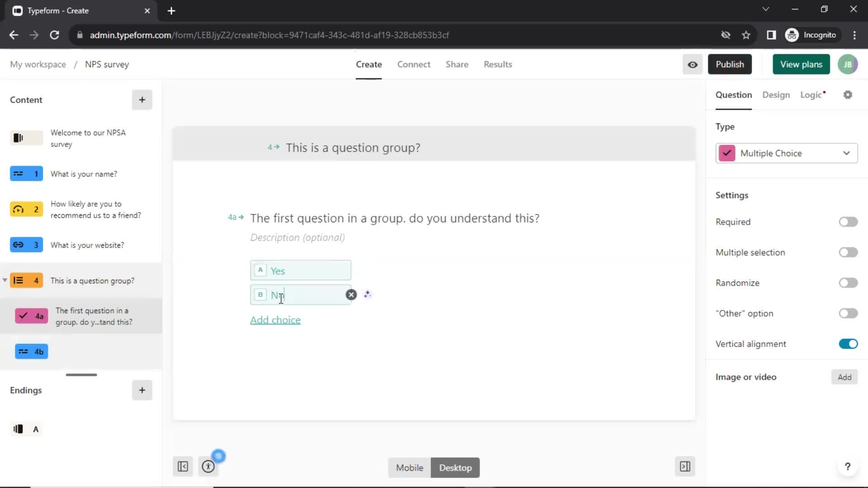The height and width of the screenshot is (488, 868).
Task: Collapse question group 4 triangle
Action: click(5, 280)
